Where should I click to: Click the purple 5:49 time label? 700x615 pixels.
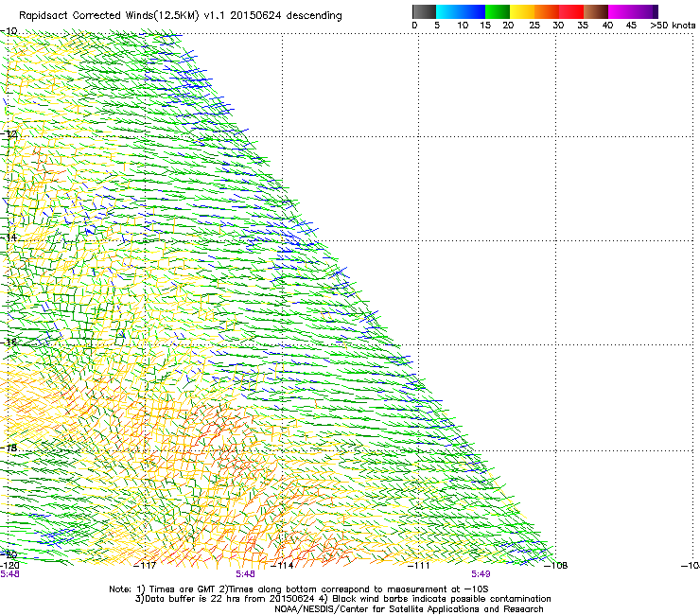coord(481,574)
